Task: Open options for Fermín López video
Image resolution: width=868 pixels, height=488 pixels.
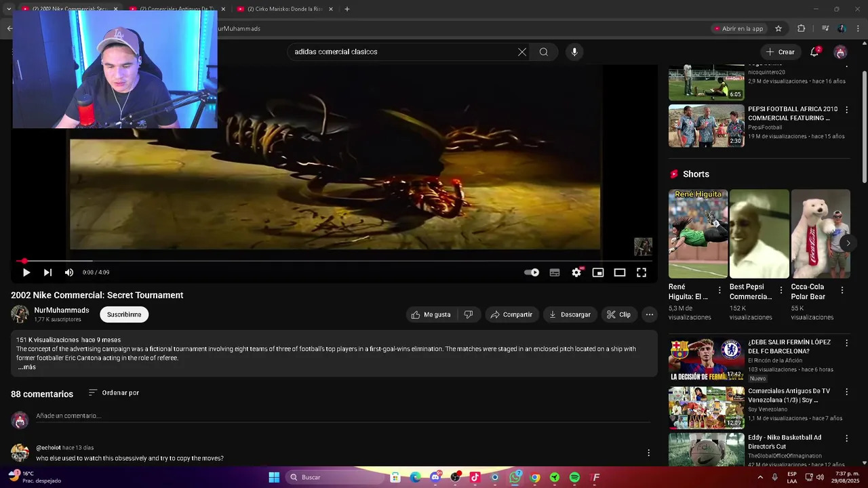Action: 846,344
